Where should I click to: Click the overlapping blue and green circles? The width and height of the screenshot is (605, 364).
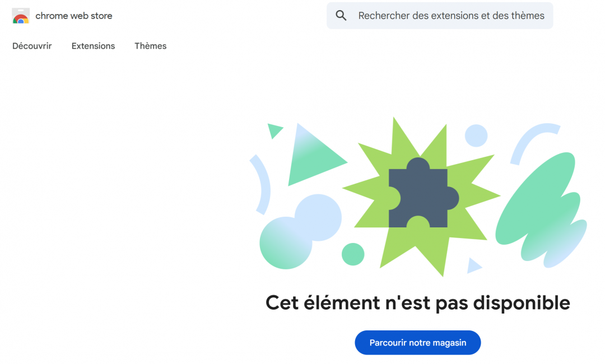300,231
